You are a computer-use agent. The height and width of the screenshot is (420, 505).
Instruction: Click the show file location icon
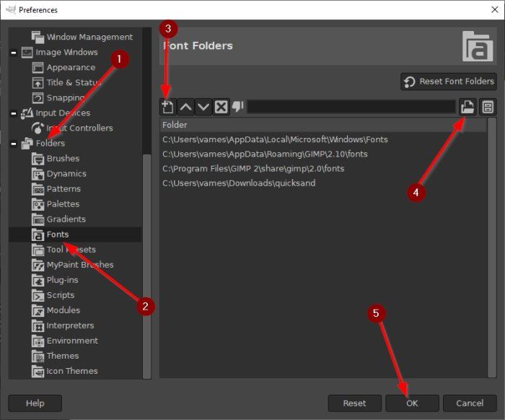tap(487, 107)
